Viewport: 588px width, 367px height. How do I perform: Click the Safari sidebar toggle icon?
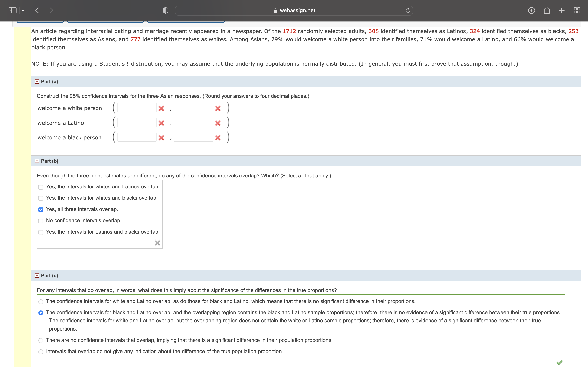(12, 10)
